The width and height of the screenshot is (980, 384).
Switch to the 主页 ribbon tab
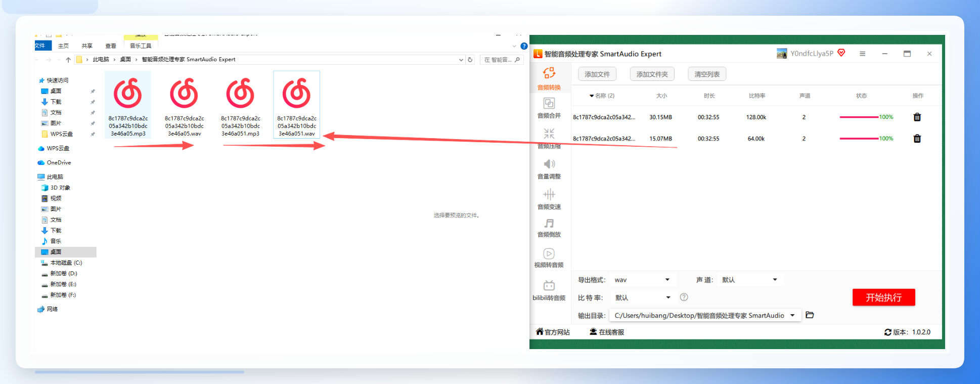point(63,46)
